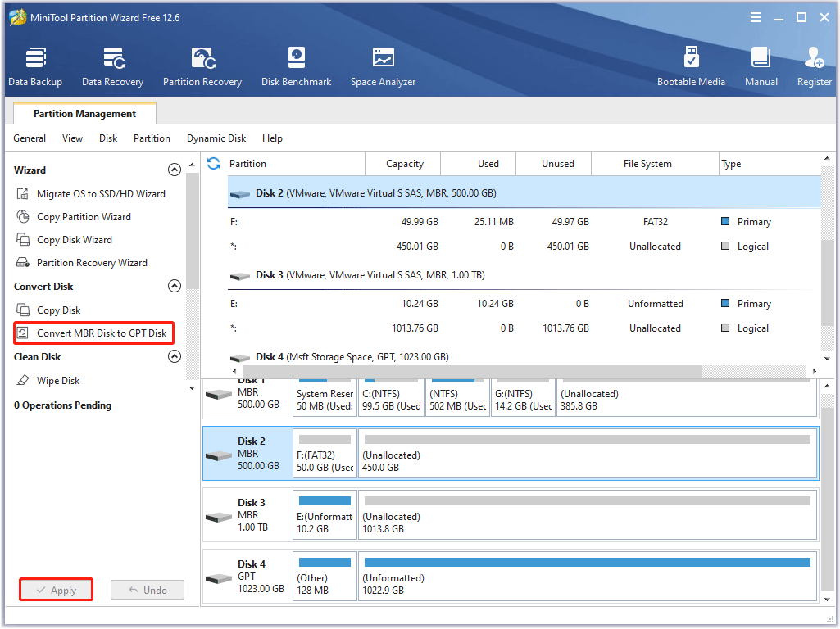This screenshot has width=840, height=629.
Task: Collapse the Wizard section
Action: 174,170
